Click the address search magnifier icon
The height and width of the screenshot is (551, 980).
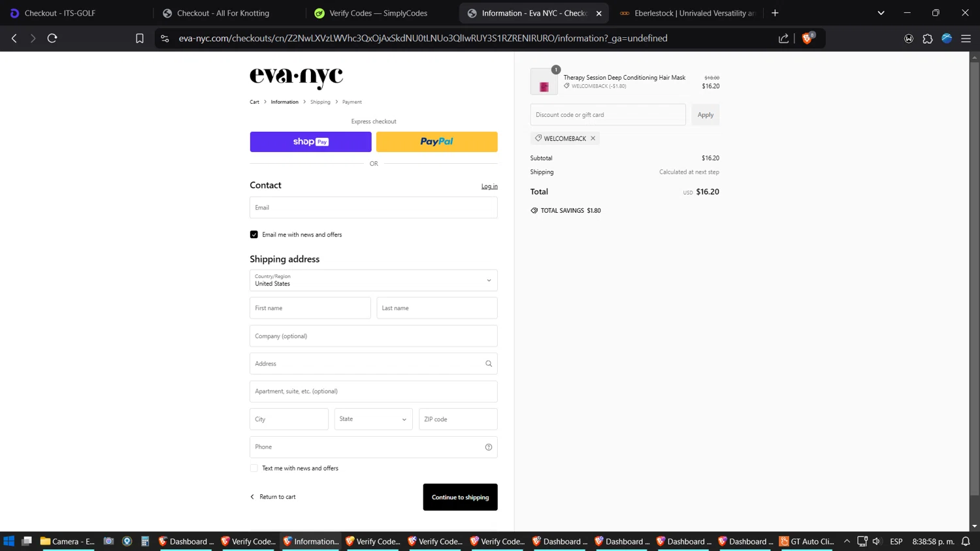pos(489,364)
